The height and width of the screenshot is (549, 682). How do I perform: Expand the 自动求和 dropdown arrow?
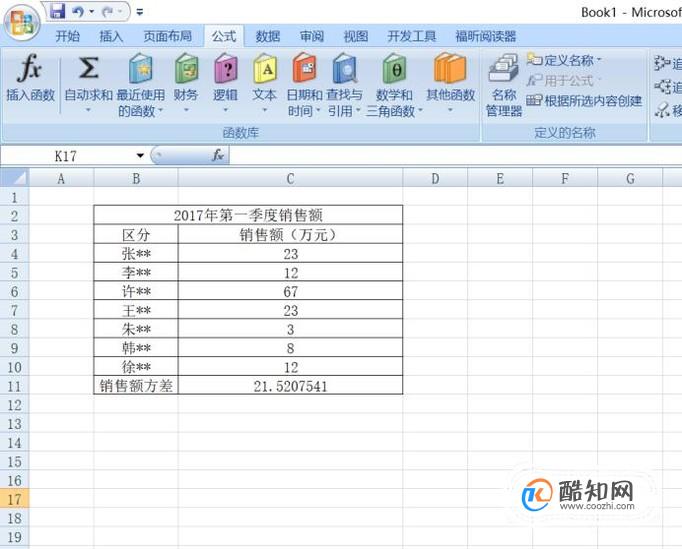88,110
